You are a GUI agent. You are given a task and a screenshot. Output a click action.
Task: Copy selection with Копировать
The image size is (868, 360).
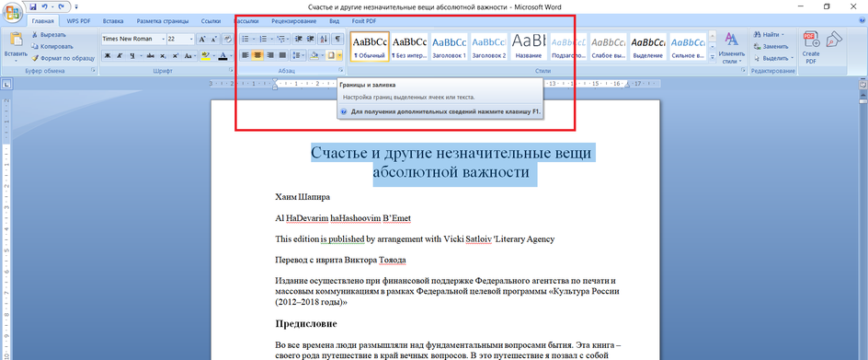click(52, 47)
